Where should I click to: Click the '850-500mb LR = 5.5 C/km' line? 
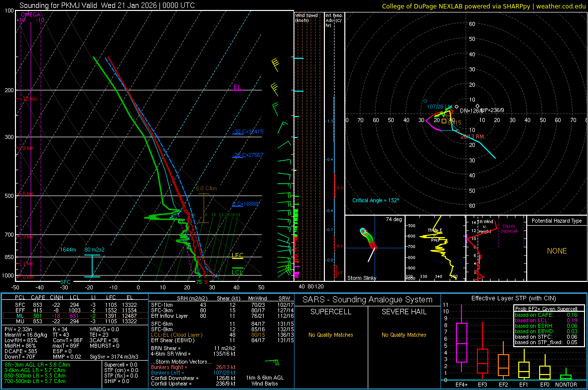click(35, 376)
